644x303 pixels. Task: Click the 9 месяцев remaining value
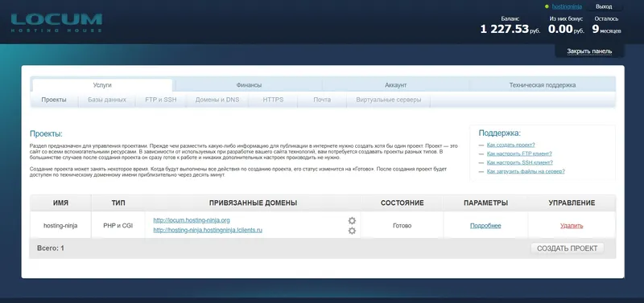pyautogui.click(x=607, y=29)
